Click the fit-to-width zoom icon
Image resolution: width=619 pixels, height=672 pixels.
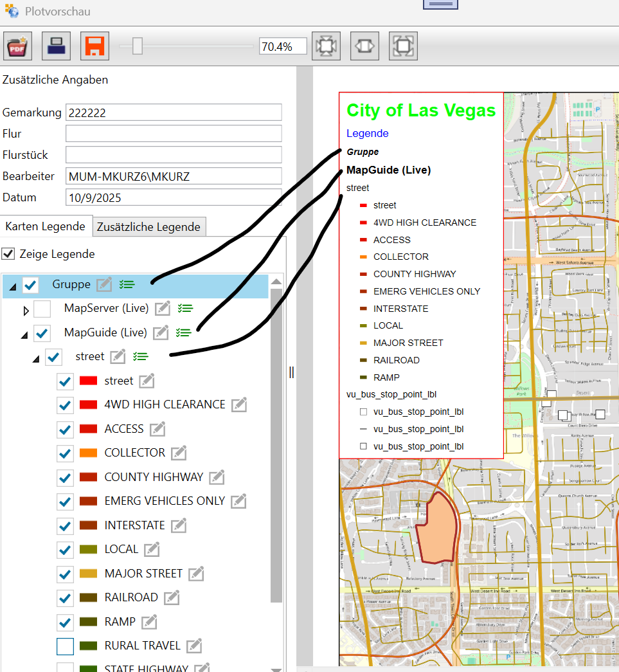[x=364, y=46]
